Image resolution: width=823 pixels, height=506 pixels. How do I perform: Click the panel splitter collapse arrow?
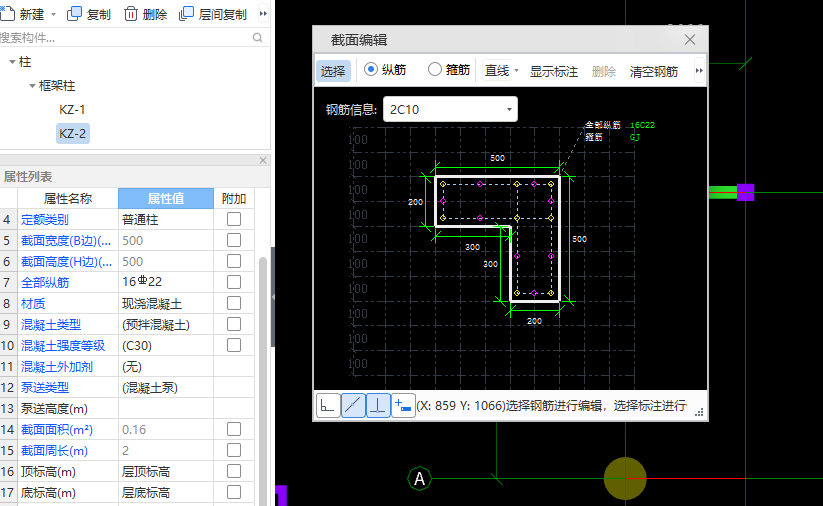click(x=273, y=297)
